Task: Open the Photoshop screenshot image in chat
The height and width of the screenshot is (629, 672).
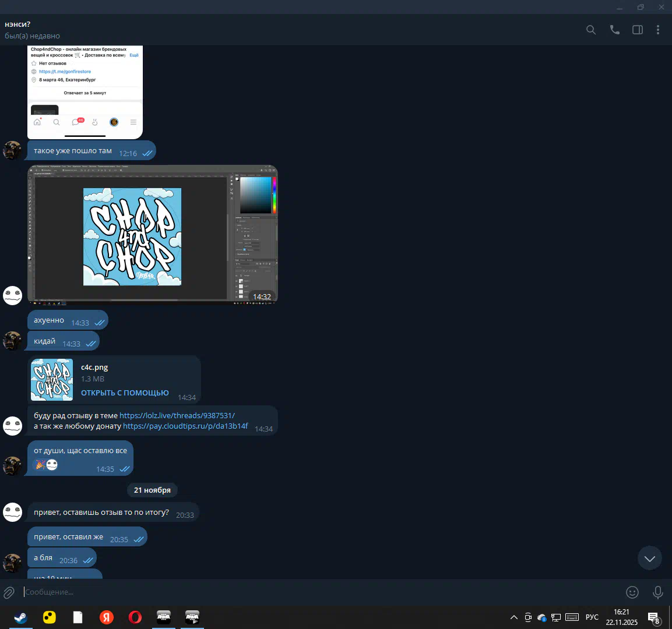Action: pos(153,235)
